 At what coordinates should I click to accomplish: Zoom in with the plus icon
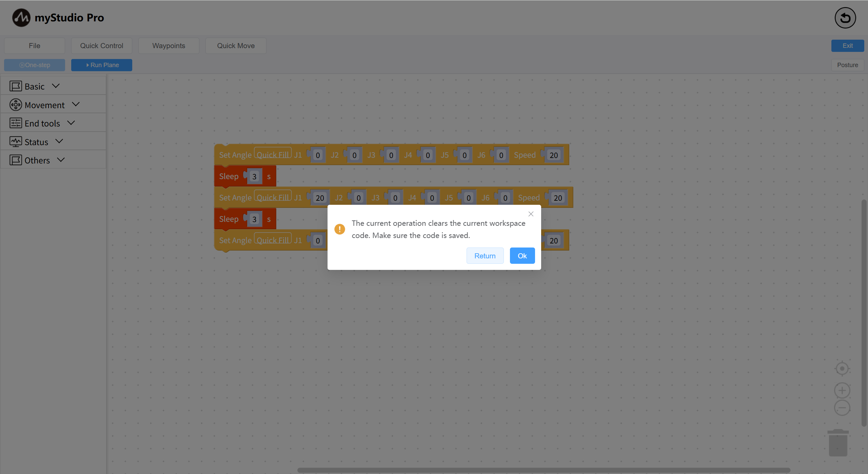coord(842,391)
